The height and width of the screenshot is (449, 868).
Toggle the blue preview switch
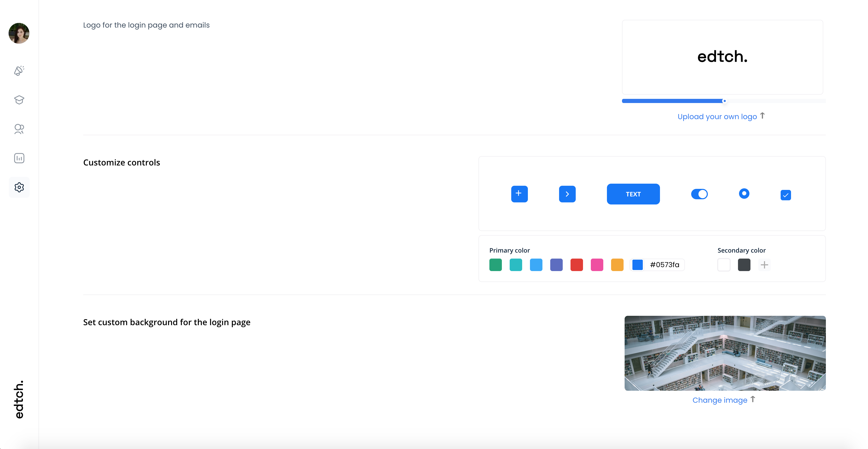click(x=699, y=194)
